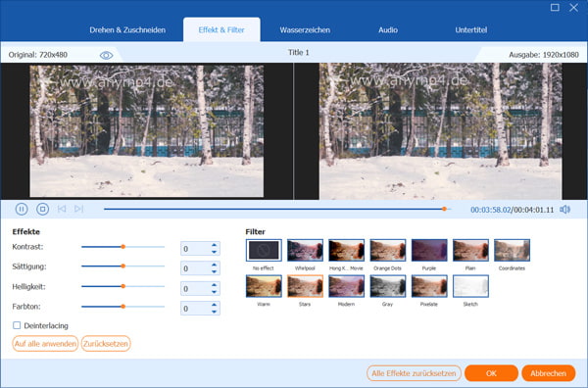
Task: Click the Sättigung slider handle
Action: pos(123,267)
